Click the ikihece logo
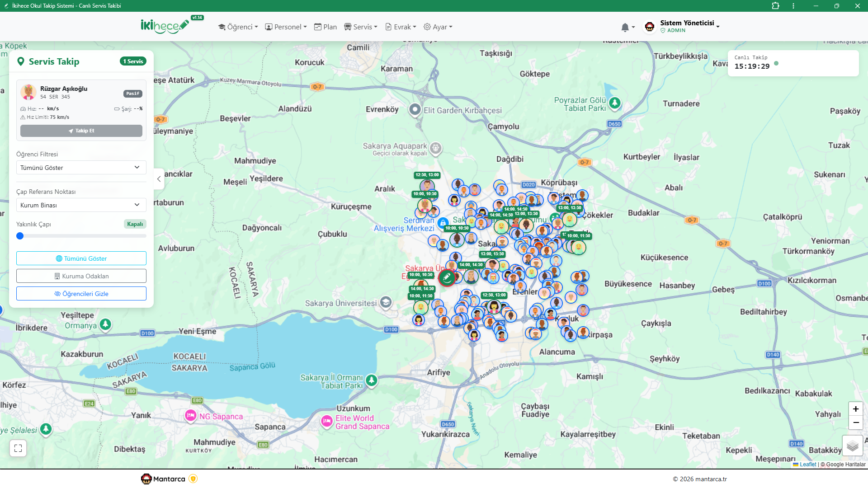 pos(165,26)
